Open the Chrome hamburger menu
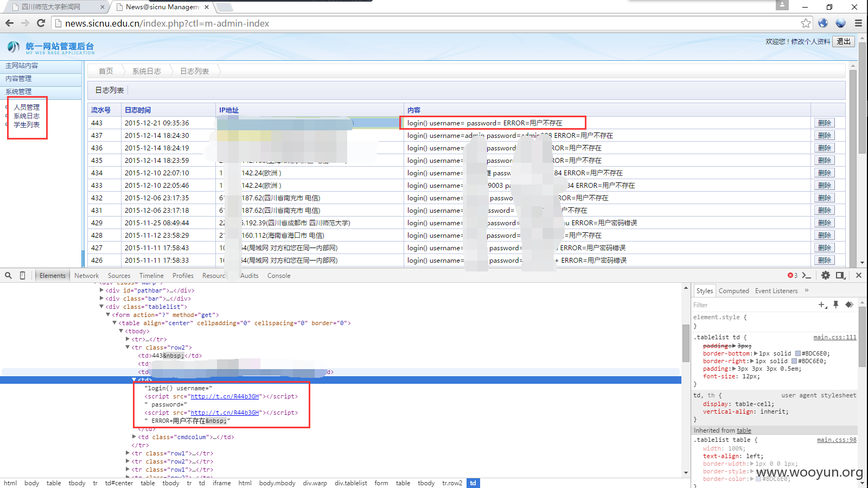Image resolution: width=868 pixels, height=488 pixels. coord(858,23)
